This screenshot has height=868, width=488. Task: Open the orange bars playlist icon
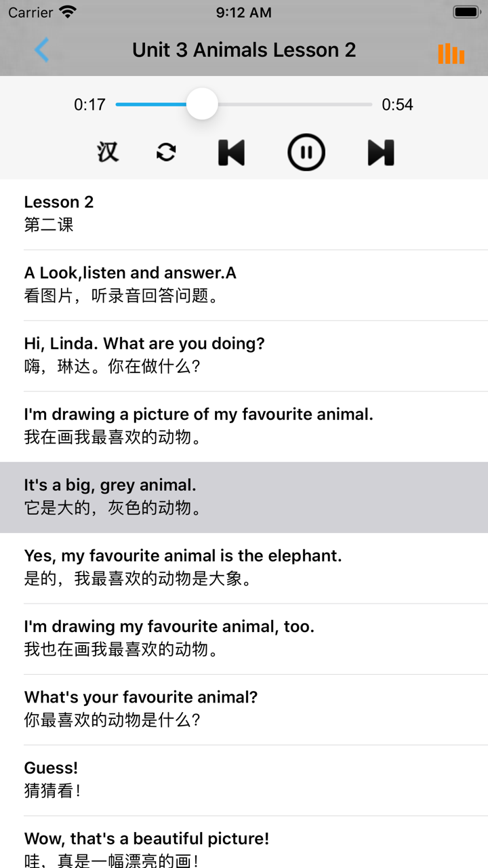pyautogui.click(x=451, y=54)
